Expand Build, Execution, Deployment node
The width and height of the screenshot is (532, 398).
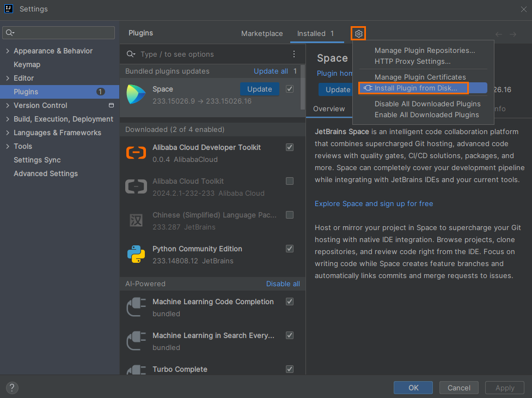coord(8,119)
